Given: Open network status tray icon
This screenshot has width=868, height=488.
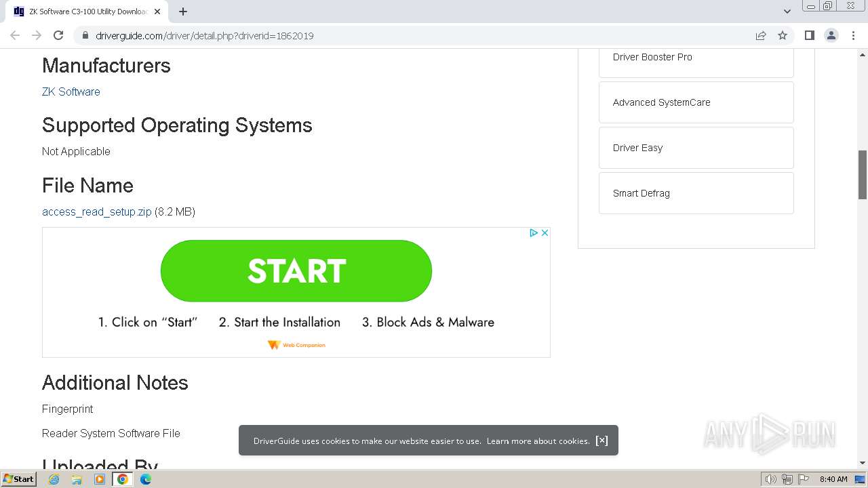Looking at the screenshot, I should tap(787, 479).
